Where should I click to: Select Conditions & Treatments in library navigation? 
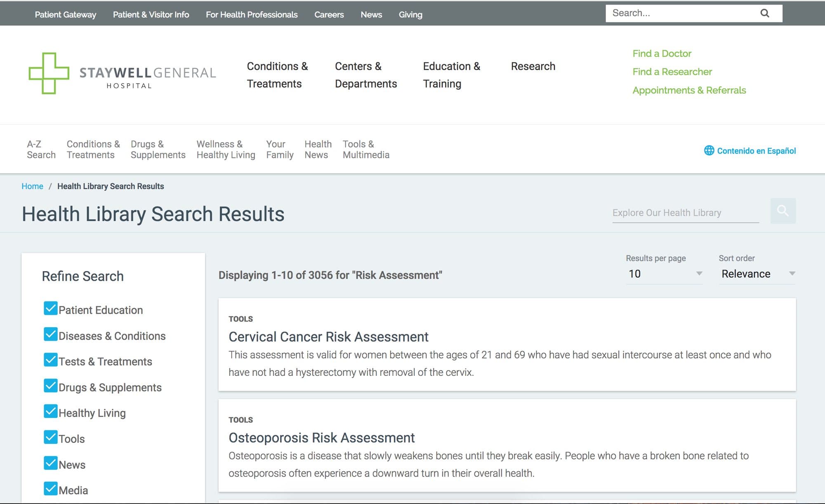pyautogui.click(x=93, y=150)
